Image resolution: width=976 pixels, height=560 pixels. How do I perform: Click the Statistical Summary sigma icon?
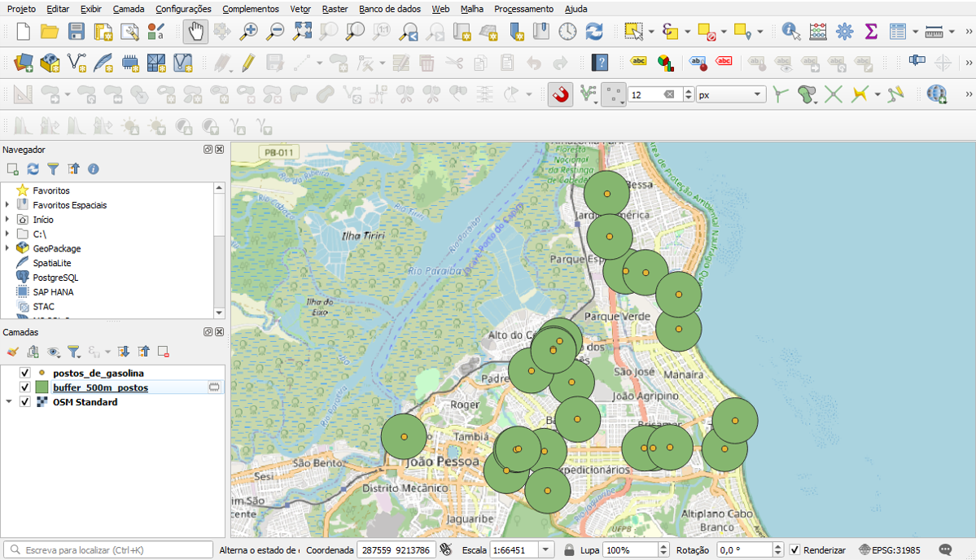(x=871, y=32)
